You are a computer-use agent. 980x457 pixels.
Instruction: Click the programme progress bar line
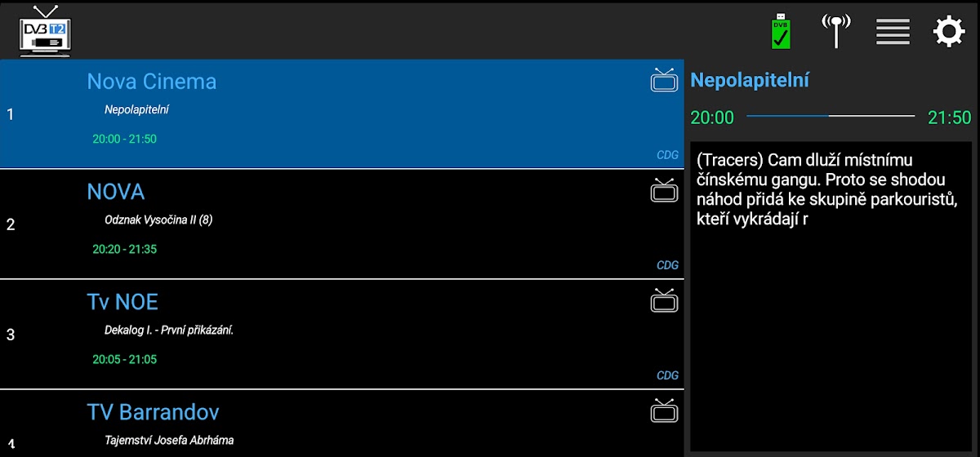(x=831, y=117)
